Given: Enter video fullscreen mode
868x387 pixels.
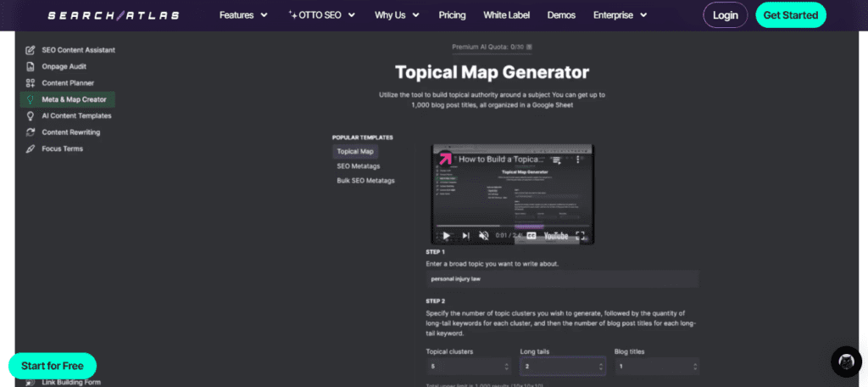Looking at the screenshot, I should tap(580, 236).
